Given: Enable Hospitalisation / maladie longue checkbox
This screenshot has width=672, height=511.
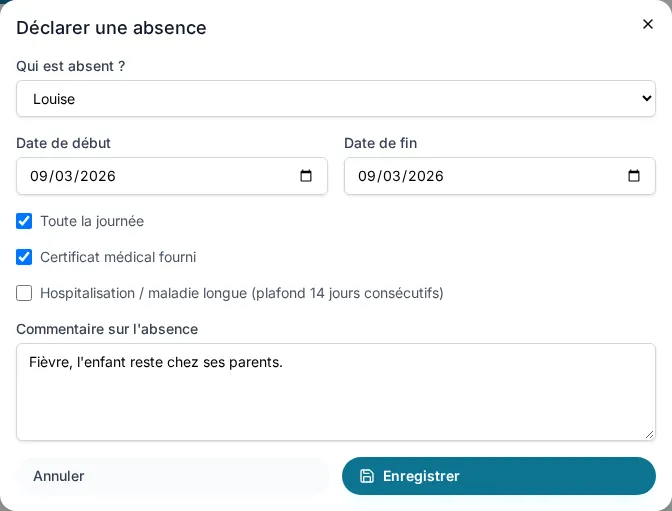Looking at the screenshot, I should click(24, 293).
